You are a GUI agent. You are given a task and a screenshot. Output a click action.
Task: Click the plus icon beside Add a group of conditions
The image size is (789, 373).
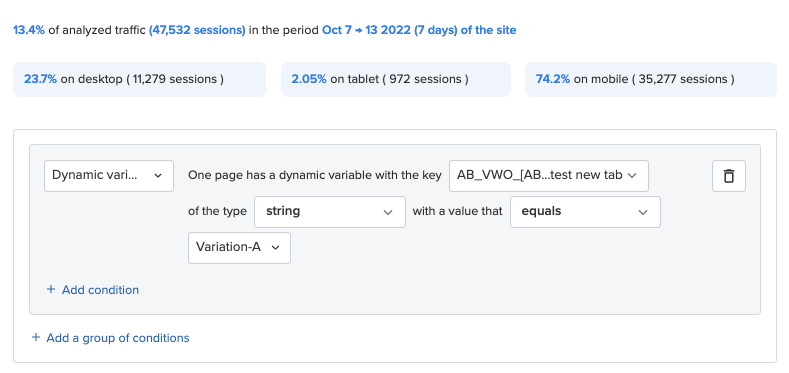click(x=35, y=337)
